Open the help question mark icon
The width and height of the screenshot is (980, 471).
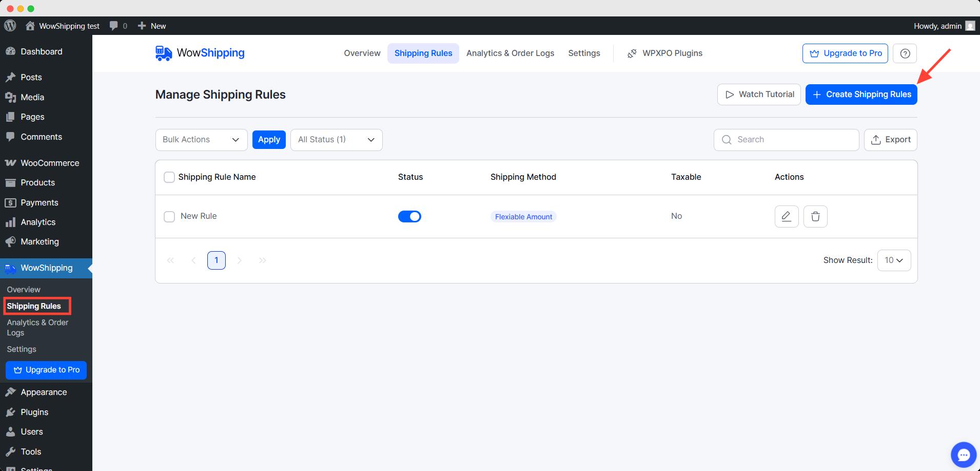pyautogui.click(x=905, y=53)
